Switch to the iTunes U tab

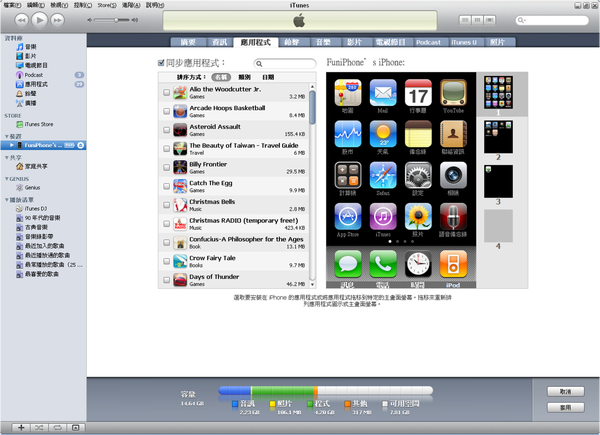(464, 42)
